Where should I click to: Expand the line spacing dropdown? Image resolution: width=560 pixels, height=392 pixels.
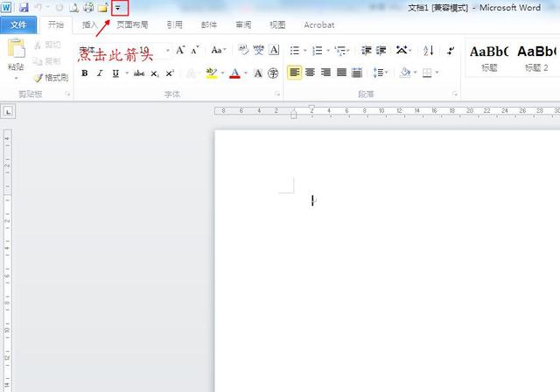point(381,73)
